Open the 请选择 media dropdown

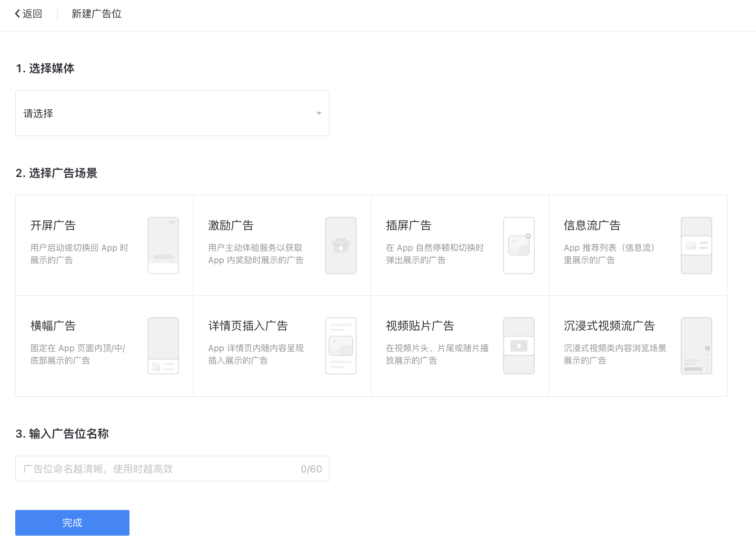(172, 113)
